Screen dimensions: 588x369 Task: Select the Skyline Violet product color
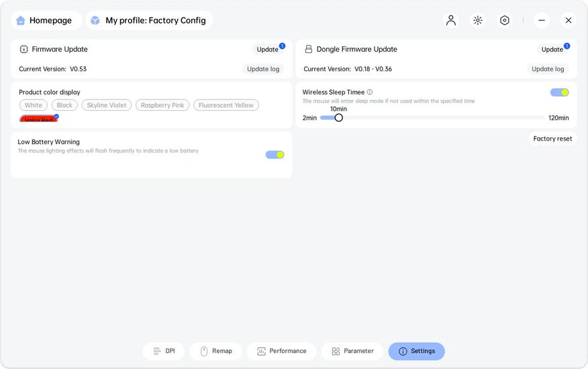(x=107, y=106)
